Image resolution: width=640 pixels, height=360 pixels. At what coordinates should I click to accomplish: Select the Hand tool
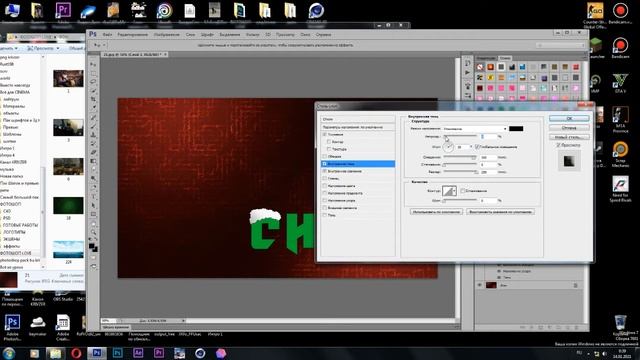coord(93,224)
